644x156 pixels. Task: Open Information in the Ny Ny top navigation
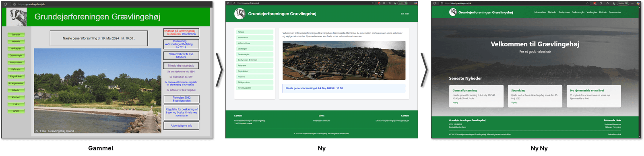[x=540, y=12]
